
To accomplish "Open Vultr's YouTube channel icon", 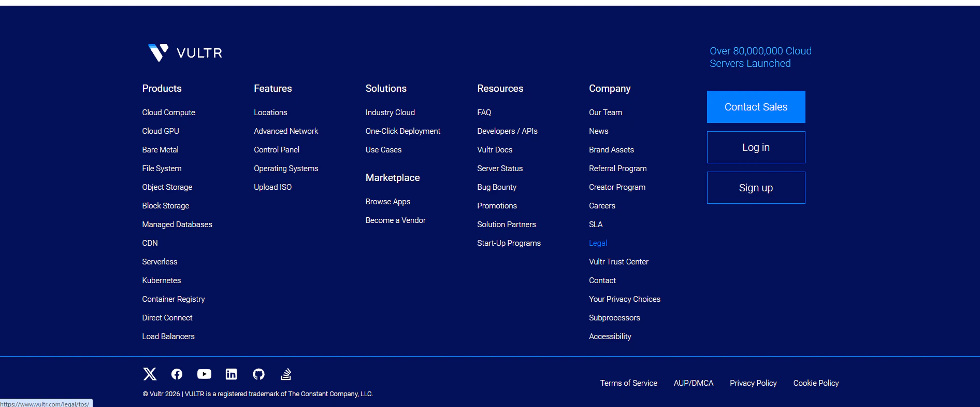I will tap(204, 374).
